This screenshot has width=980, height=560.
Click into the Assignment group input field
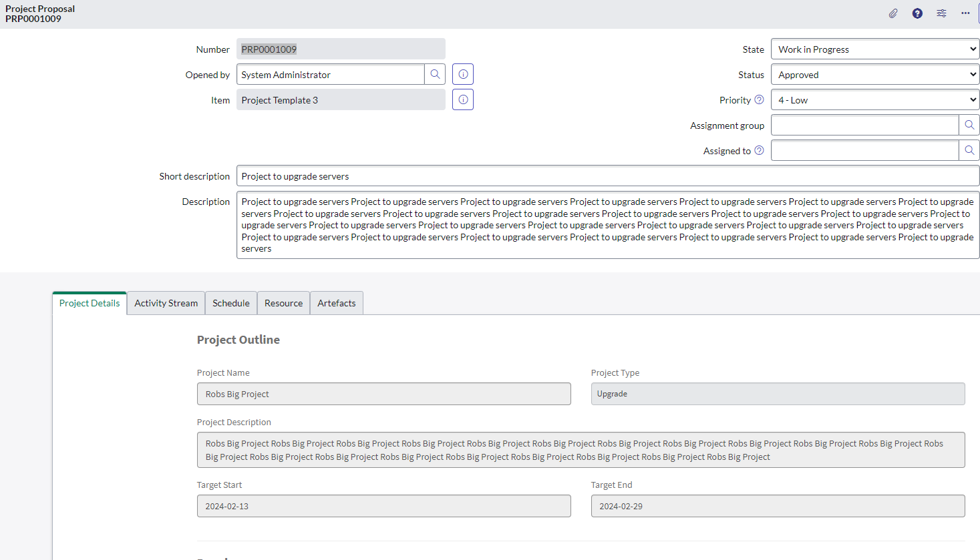864,125
